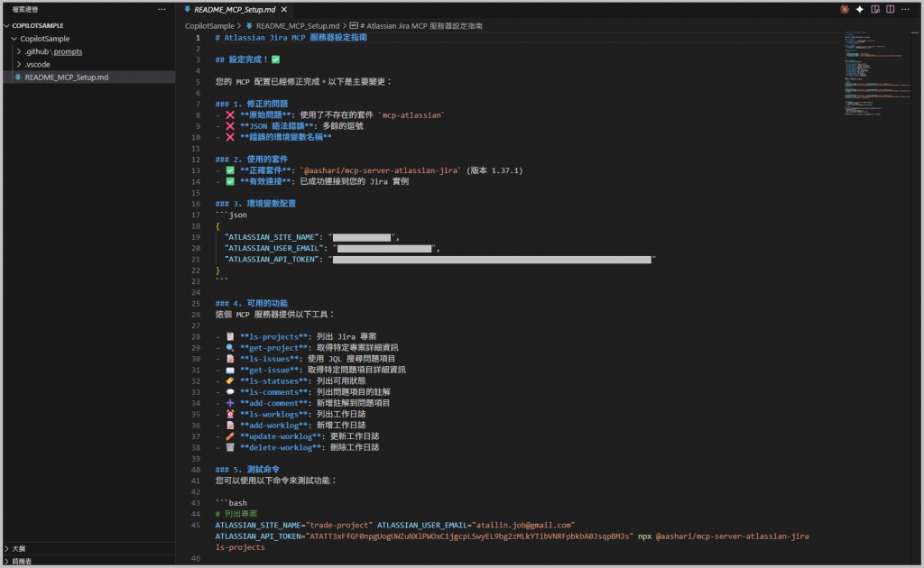Viewport: 924px width, 568px height.
Task: Click the '### 4. 可用的功能' heading
Action: point(252,304)
